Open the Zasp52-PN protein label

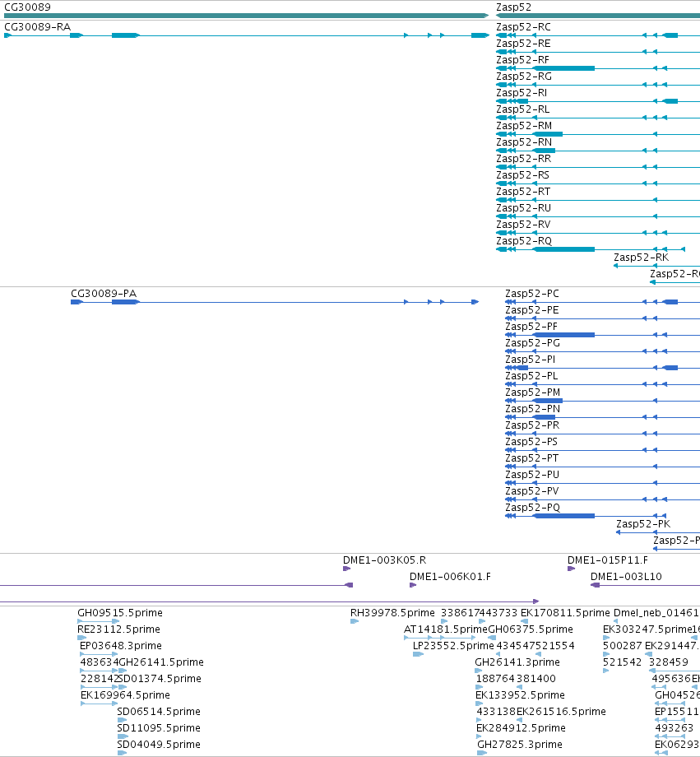(x=532, y=408)
